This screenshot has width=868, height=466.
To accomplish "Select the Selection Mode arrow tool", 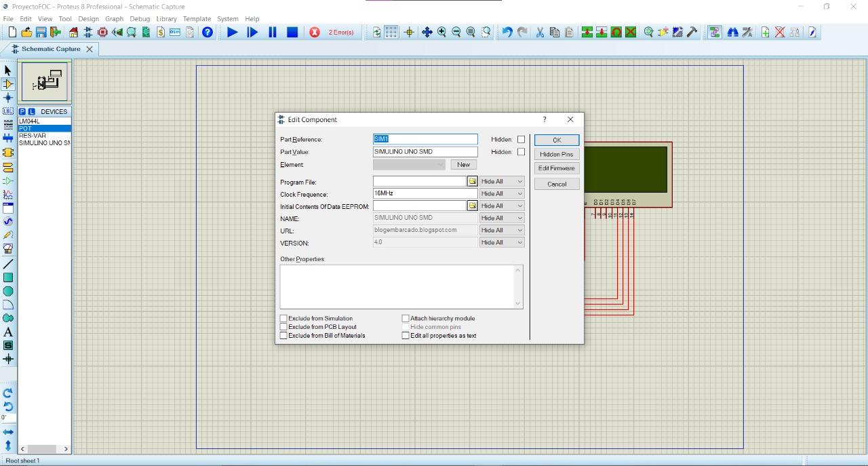I will [x=8, y=71].
